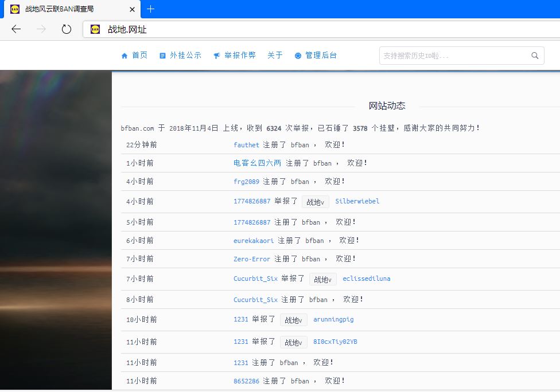The image size is (560, 392).
Task: Click the browser forward arrow
Action: tap(41, 29)
